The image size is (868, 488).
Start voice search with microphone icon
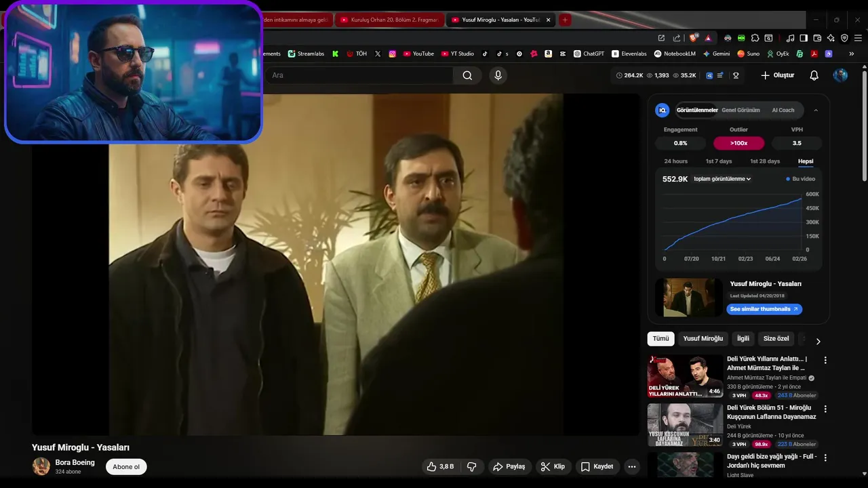click(x=498, y=75)
